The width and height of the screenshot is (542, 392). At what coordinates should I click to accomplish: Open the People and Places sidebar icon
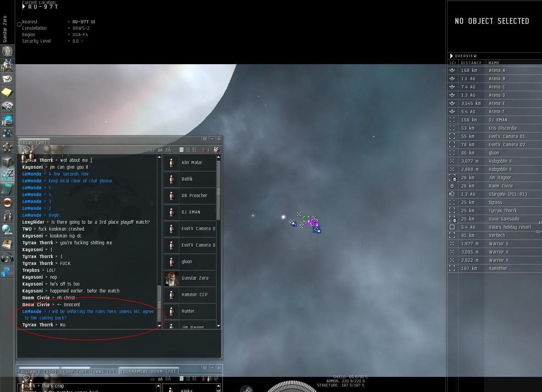tap(7, 65)
